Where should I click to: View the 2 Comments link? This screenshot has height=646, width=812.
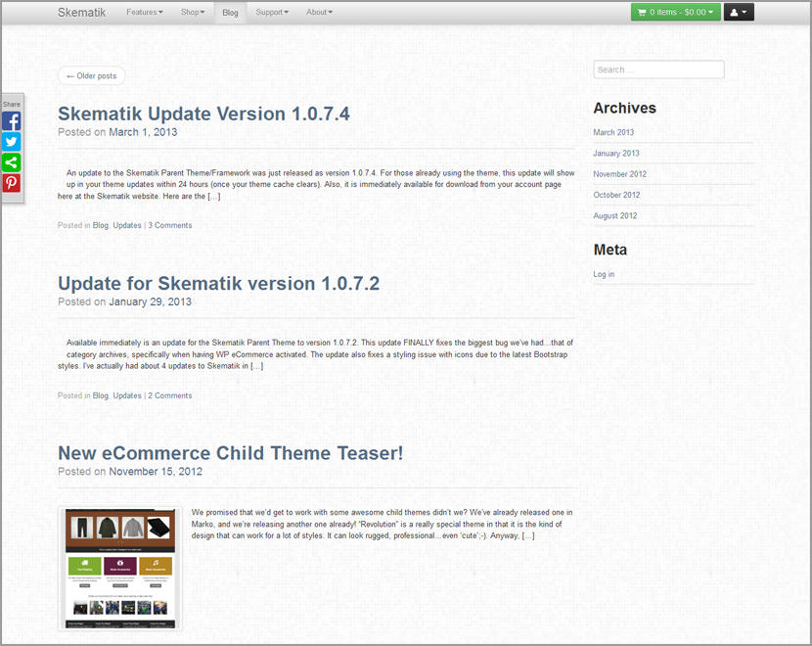coord(170,395)
